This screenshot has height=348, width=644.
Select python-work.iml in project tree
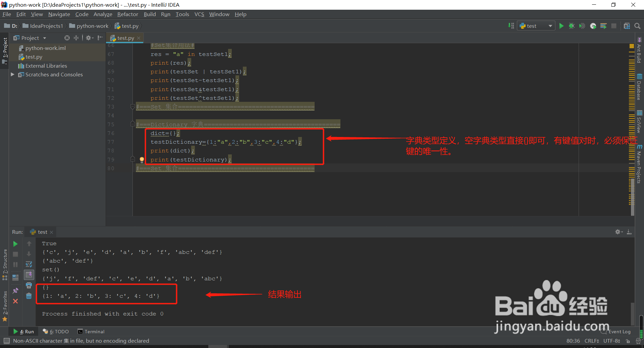click(x=46, y=48)
